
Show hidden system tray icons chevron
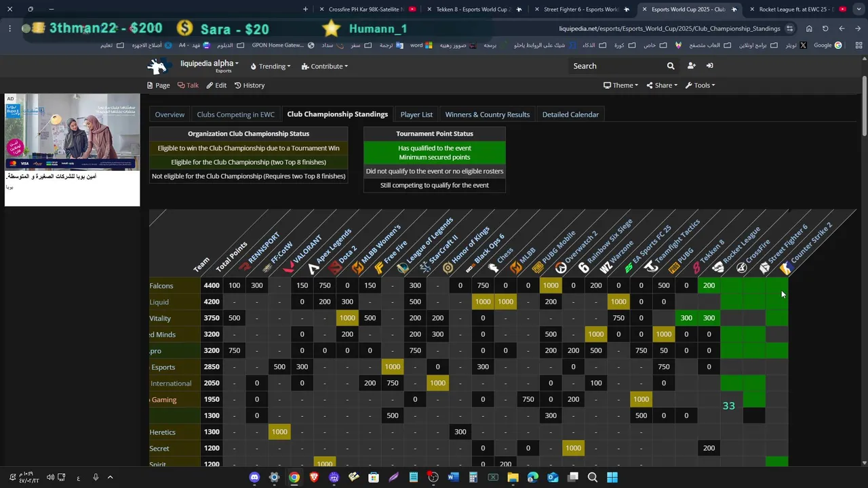(x=111, y=477)
